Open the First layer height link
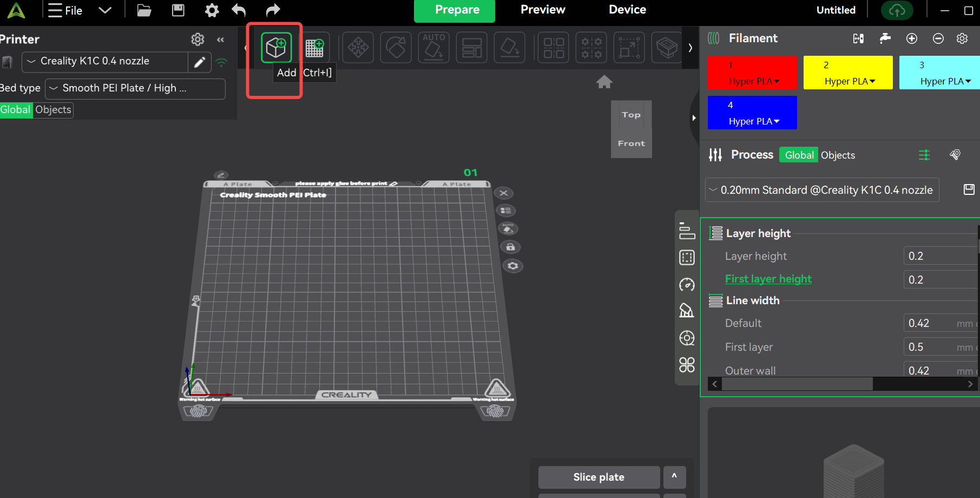The width and height of the screenshot is (980, 498). 768,279
